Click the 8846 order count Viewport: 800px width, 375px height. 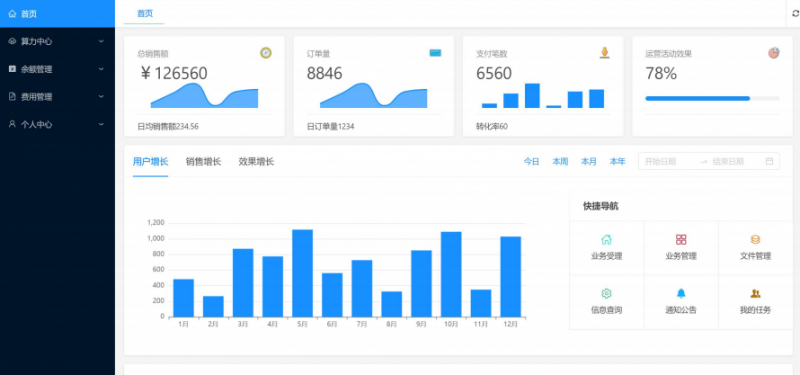click(x=324, y=73)
